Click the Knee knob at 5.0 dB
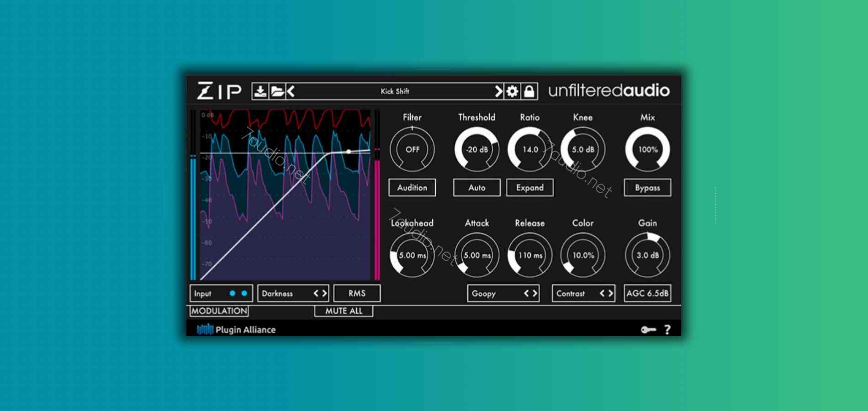The image size is (868, 411). click(x=583, y=149)
